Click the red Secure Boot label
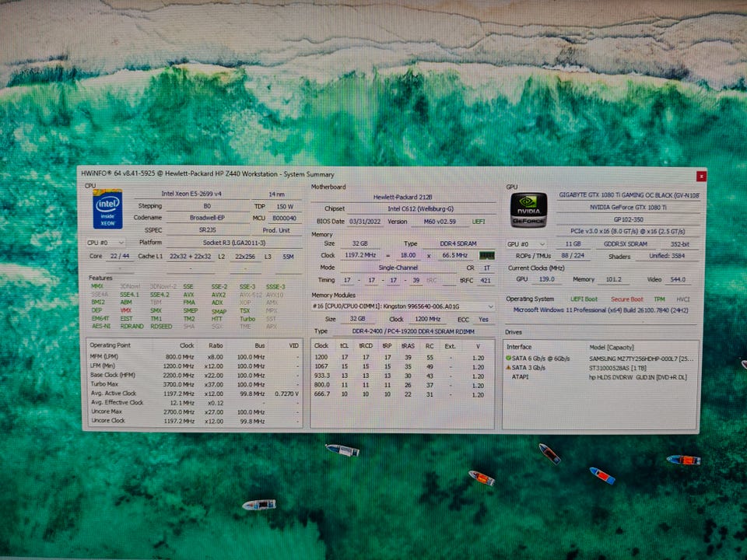Viewport: 747px width, 560px height. [627, 299]
